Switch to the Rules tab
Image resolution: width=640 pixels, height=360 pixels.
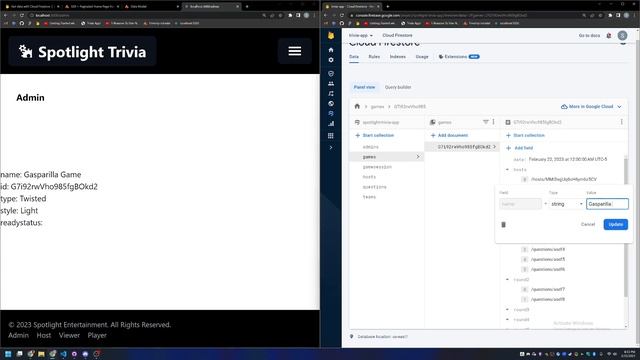pyautogui.click(x=374, y=57)
